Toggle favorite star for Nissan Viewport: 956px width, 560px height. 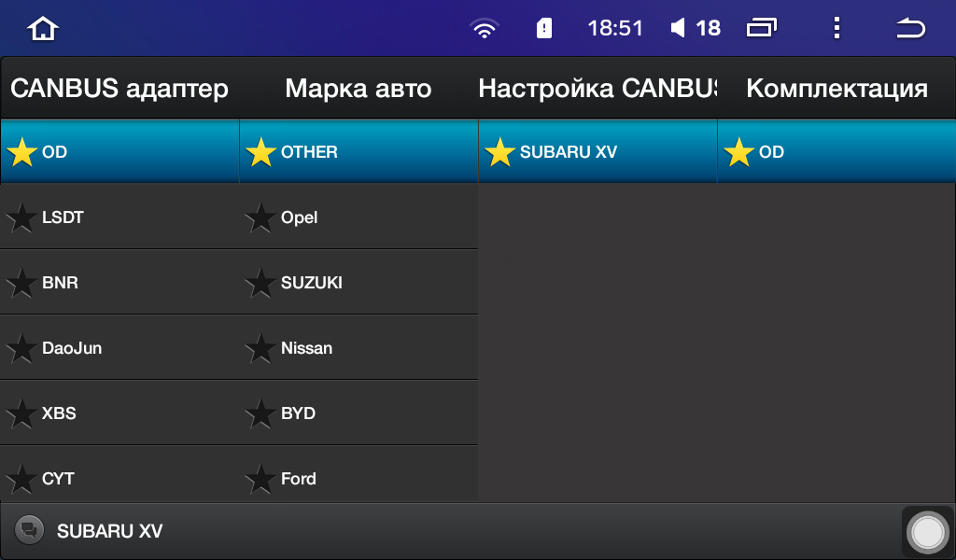coord(261,348)
